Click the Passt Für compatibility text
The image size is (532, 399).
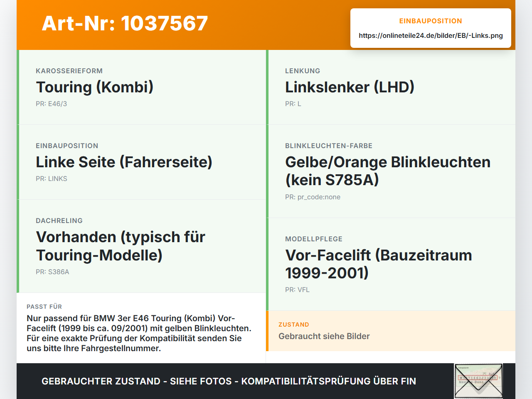point(139,333)
